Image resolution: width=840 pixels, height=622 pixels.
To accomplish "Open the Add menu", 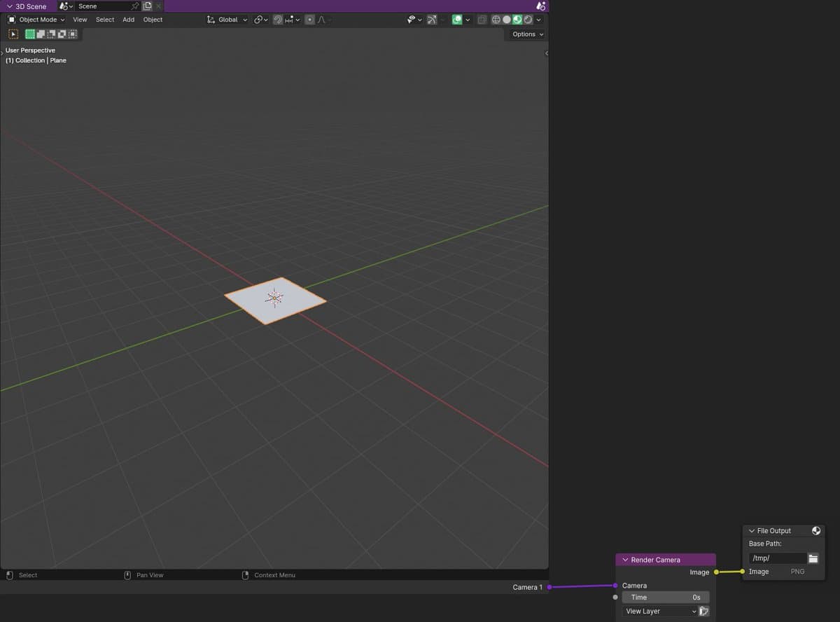I will [128, 20].
